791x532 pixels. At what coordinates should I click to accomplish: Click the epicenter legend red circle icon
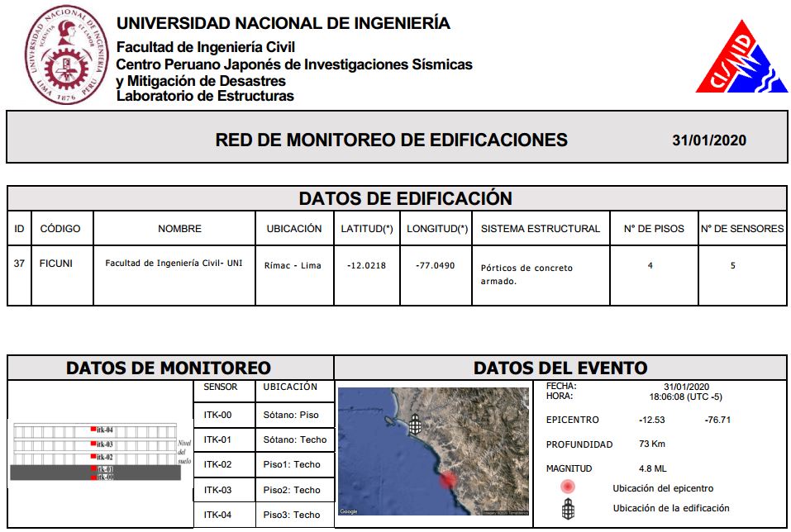coord(568,487)
